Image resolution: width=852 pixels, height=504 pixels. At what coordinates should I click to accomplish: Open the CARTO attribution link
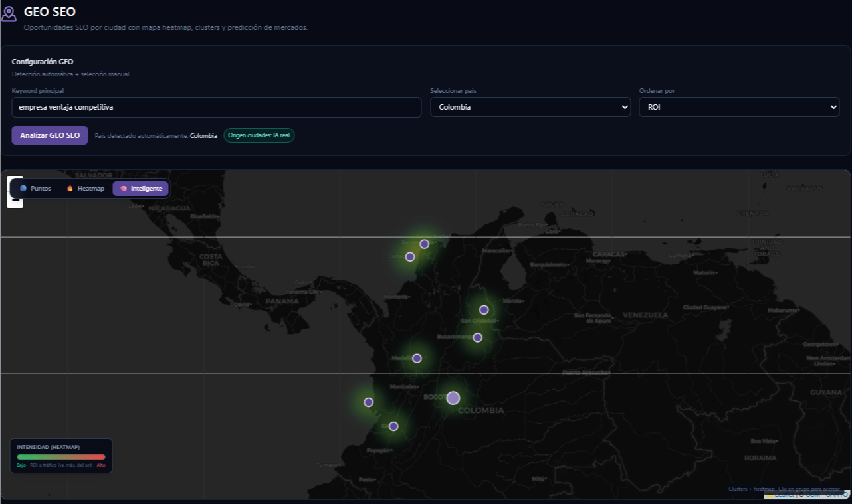point(836,495)
